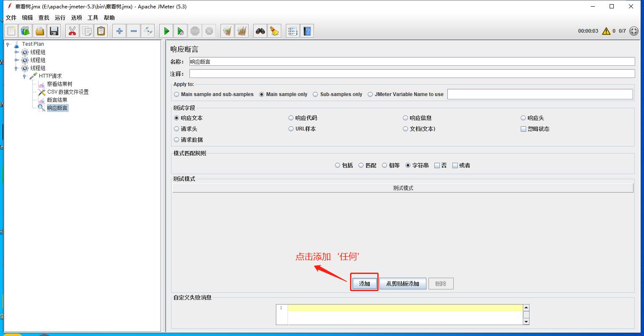Open the 编辑 menu
Viewport: 644px width, 336px height.
[27, 18]
